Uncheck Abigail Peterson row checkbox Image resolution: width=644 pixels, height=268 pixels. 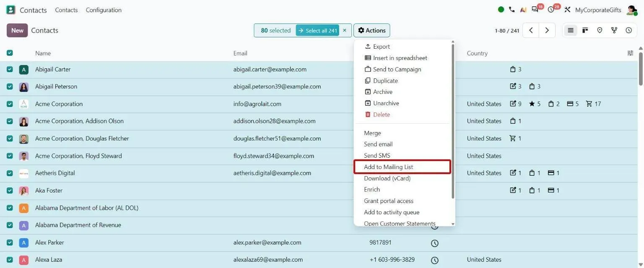[x=10, y=86]
